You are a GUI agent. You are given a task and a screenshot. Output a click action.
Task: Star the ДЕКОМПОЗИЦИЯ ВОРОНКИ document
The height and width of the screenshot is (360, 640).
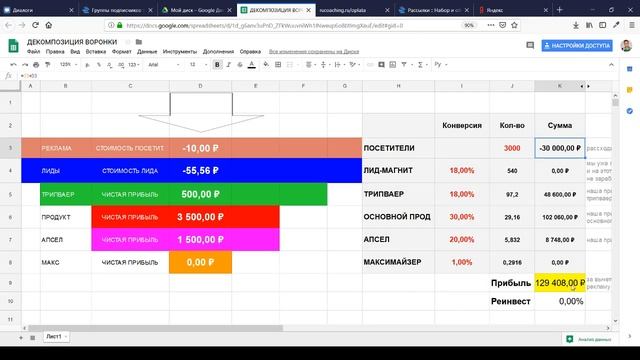(x=128, y=42)
